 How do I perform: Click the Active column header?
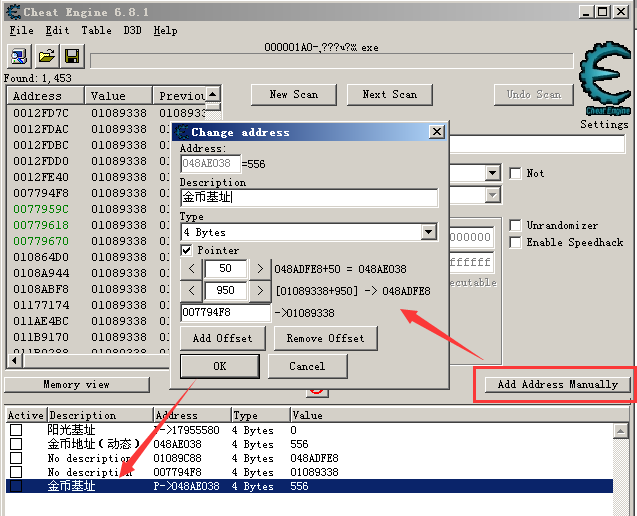[x=26, y=415]
